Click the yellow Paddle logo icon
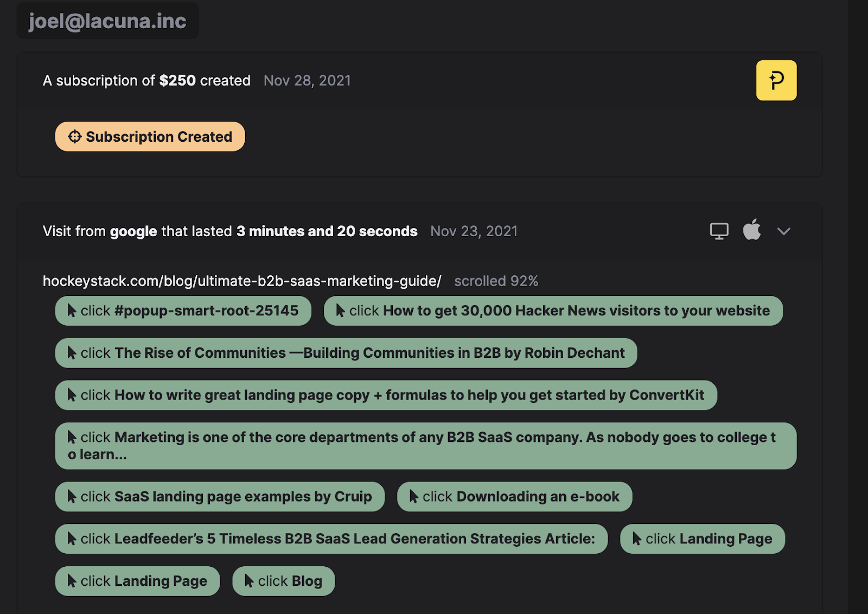 pos(776,80)
